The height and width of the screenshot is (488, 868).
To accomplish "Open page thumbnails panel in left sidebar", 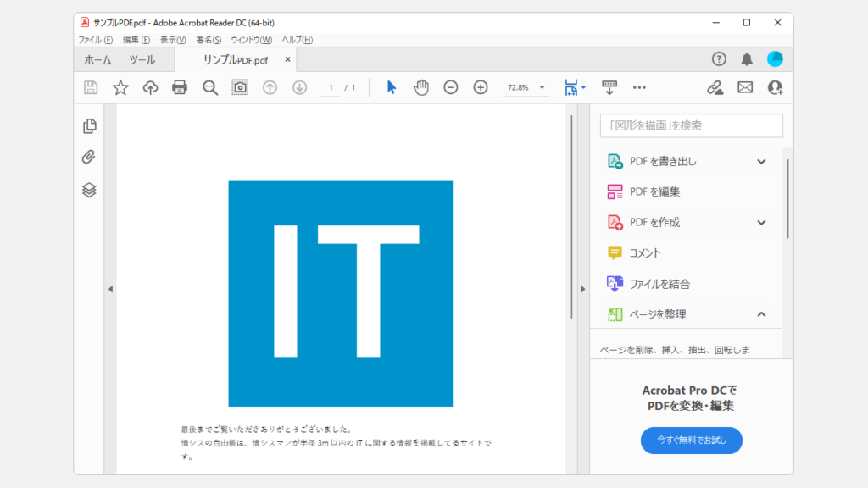I will (89, 126).
